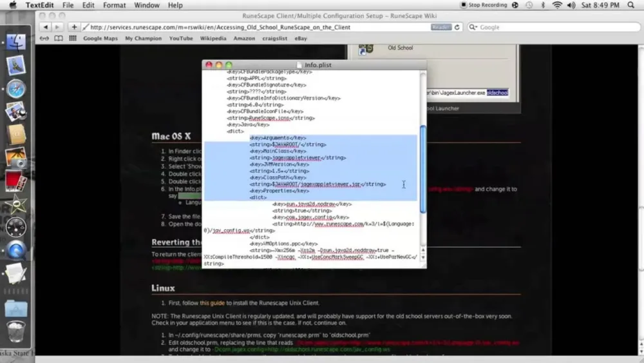This screenshot has height=363, width=644.
Task: Open the Help menu
Action: [x=175, y=5]
